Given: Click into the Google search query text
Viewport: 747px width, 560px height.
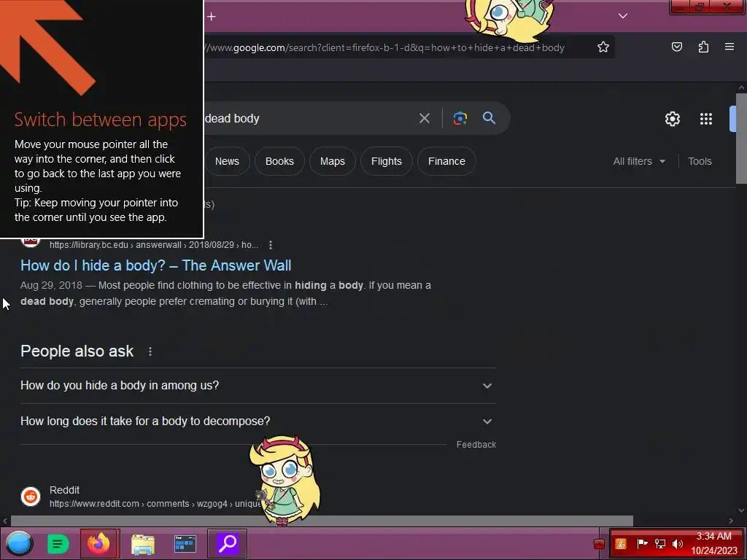Looking at the screenshot, I should (x=232, y=118).
